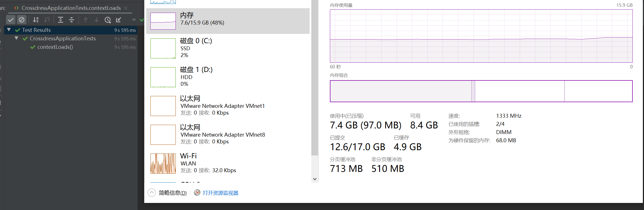Toggle the Show Ignored tests filter
Screen dimensions: 644x210
[22, 20]
